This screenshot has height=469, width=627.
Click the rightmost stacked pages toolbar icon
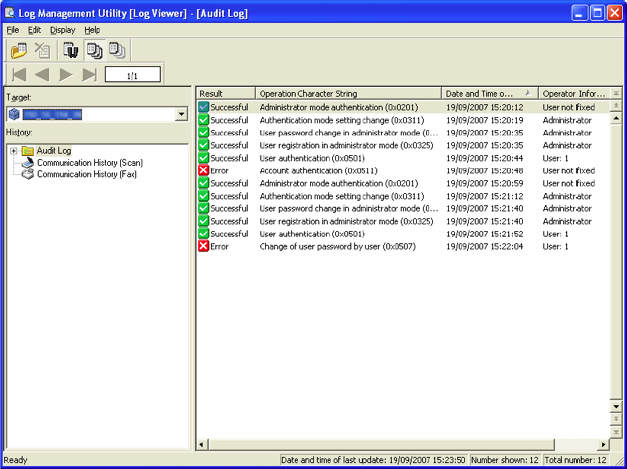117,50
